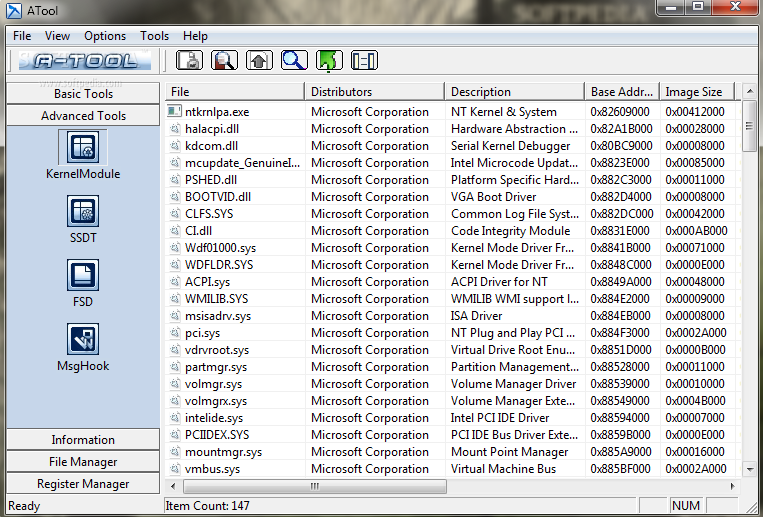Click the gear icon beside ACPI.sys
This screenshot has width=763, height=517.
point(174,282)
